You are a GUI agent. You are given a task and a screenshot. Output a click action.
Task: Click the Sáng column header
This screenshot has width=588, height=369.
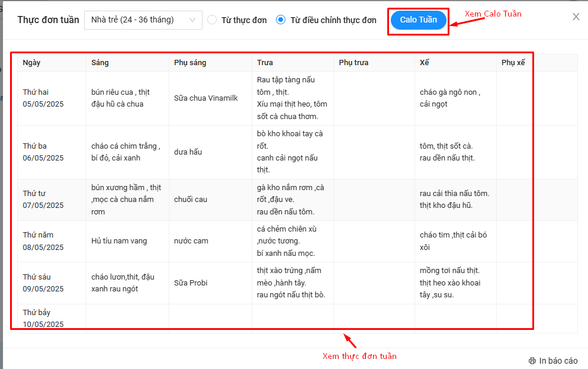click(100, 63)
